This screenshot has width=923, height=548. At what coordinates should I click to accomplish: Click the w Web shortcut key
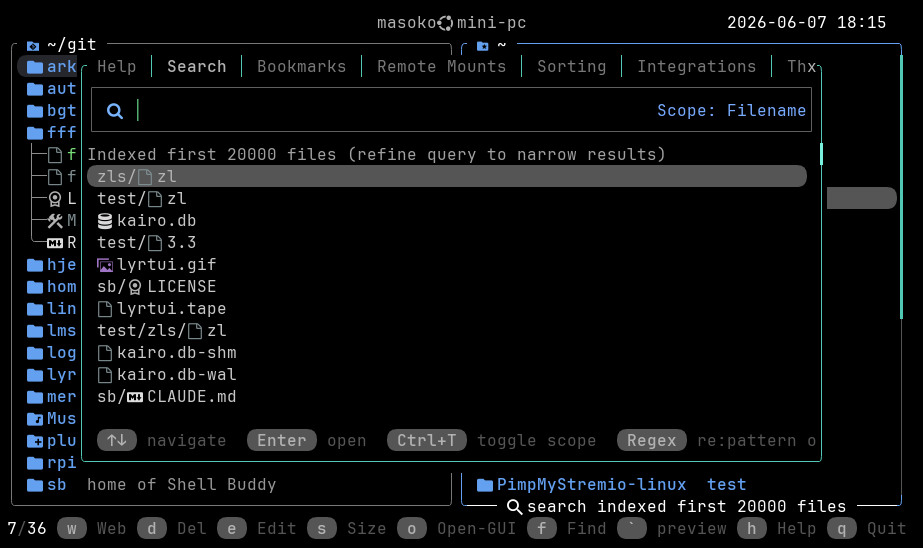pos(72,529)
